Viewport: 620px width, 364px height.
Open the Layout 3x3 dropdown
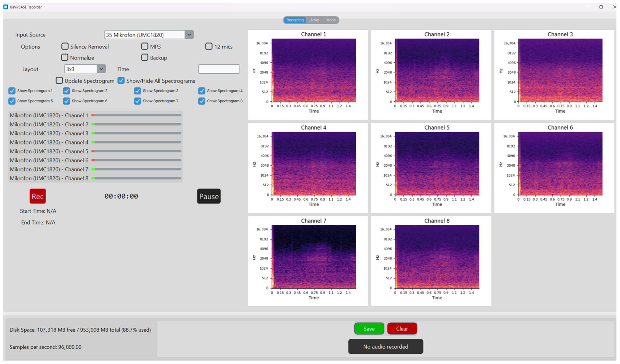(x=101, y=69)
